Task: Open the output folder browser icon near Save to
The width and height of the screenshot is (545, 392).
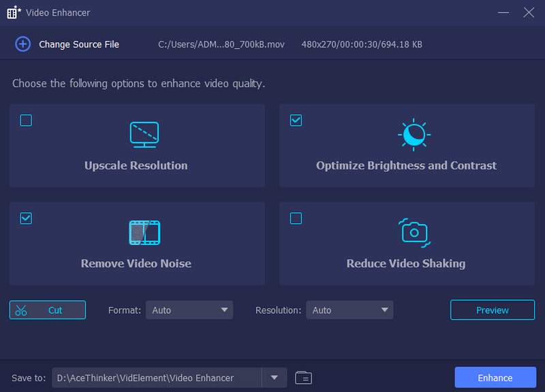Action: 302,377
